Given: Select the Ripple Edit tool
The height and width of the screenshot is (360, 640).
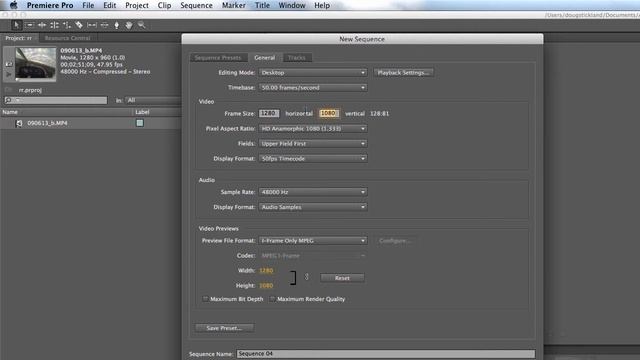Looking at the screenshot, I should point(42,25).
